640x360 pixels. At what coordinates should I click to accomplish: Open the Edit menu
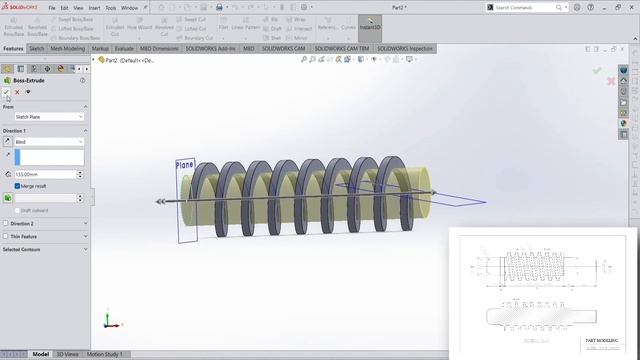(x=64, y=8)
